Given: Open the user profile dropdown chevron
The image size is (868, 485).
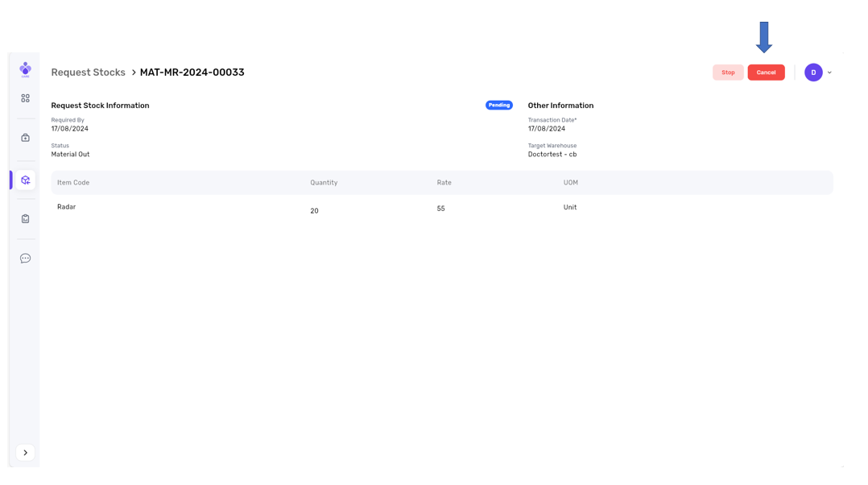Looking at the screenshot, I should [829, 73].
